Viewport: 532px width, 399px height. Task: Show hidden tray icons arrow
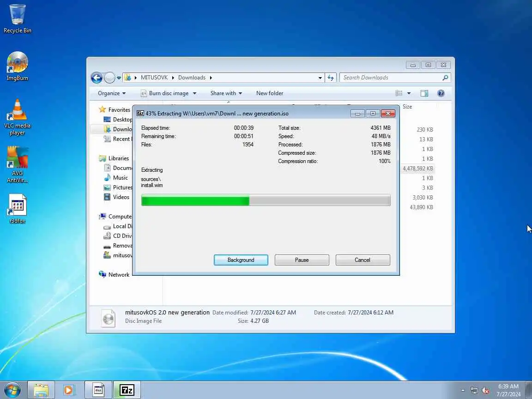[x=463, y=391]
